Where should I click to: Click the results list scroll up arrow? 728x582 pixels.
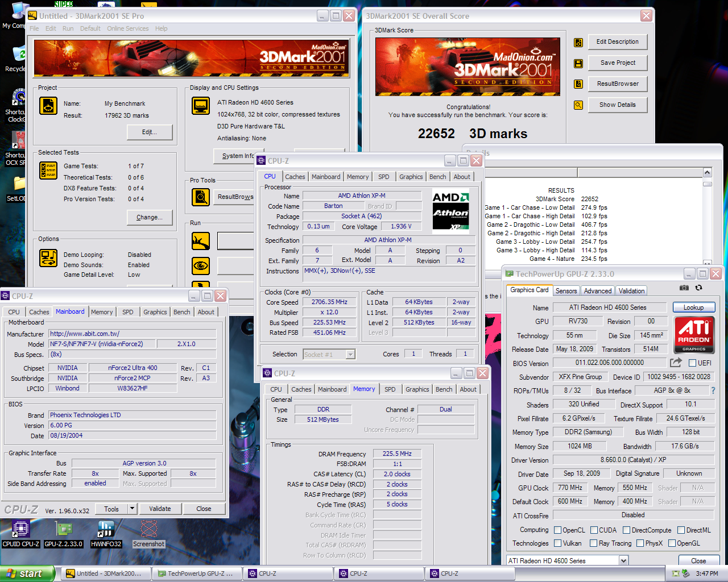[x=707, y=172]
